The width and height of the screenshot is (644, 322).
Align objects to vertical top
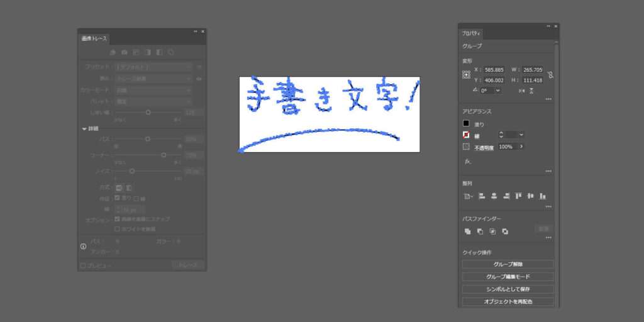518,196
